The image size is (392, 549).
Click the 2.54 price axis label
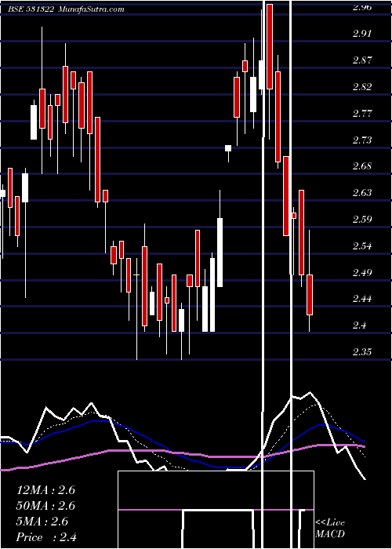[x=362, y=245]
